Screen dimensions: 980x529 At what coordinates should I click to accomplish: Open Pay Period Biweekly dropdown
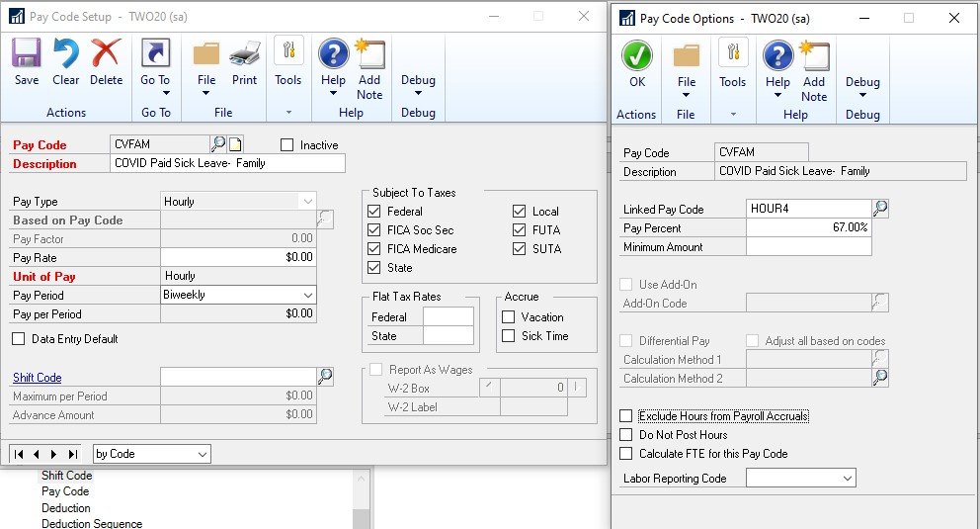pyautogui.click(x=307, y=295)
